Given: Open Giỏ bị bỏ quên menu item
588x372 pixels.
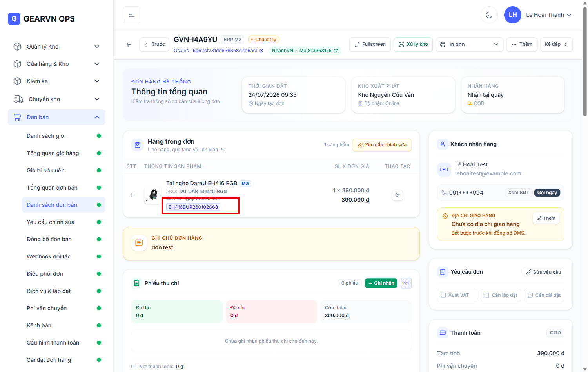Looking at the screenshot, I should click(x=64, y=170).
